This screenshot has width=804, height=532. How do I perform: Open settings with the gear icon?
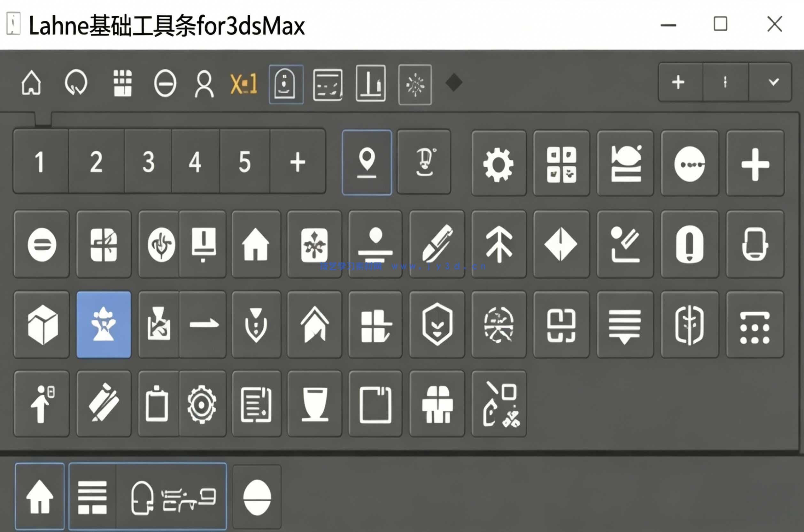pos(499,163)
